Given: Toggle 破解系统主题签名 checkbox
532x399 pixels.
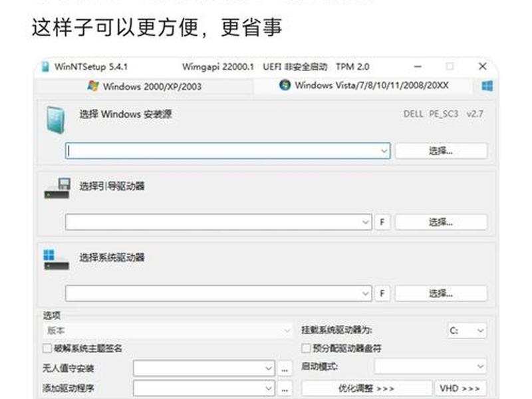Looking at the screenshot, I should click(x=47, y=348).
